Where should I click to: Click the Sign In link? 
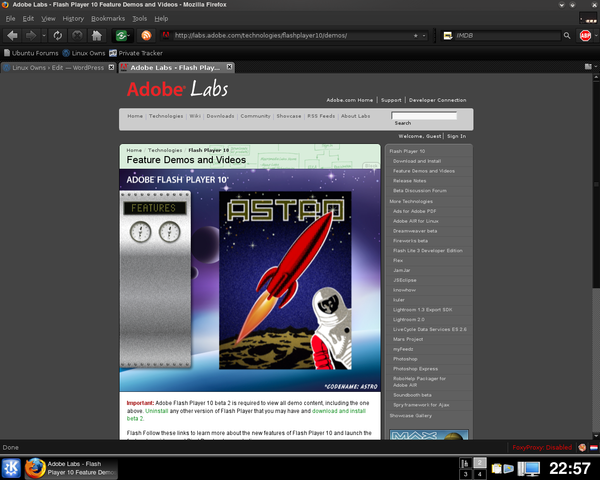[457, 136]
